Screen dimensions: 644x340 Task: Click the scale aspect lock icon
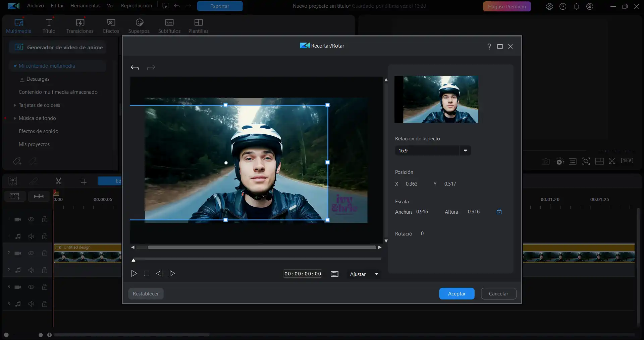499,212
